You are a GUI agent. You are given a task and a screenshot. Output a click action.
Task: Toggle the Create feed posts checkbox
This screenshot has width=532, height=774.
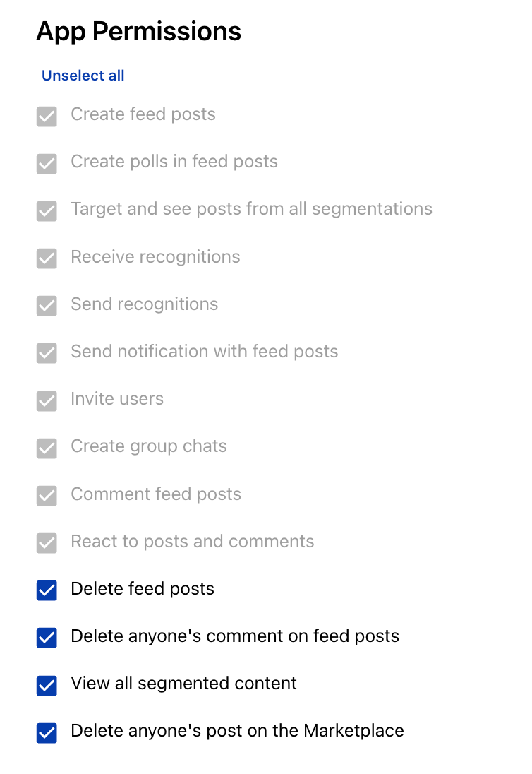[47, 117]
